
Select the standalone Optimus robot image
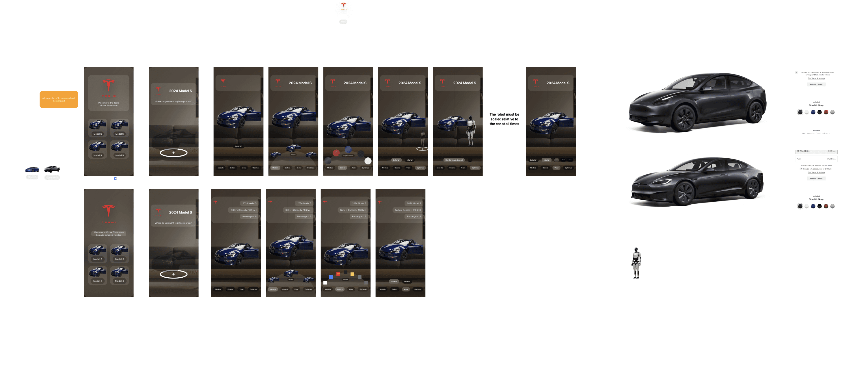click(x=636, y=263)
